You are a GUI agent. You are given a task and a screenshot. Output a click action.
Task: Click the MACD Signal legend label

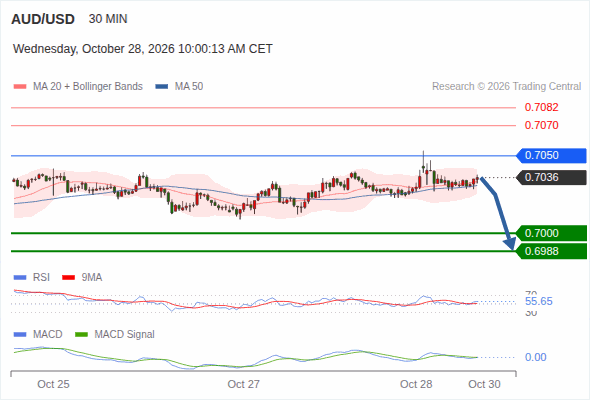125,334
